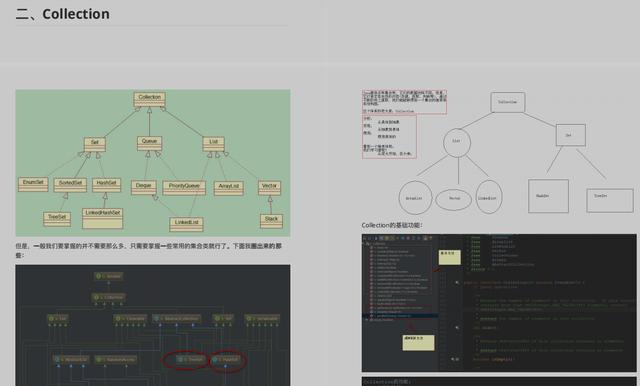Click the LinkedHashSet box in green diagram
Viewport: 640px width, 386px height.
(x=102, y=218)
